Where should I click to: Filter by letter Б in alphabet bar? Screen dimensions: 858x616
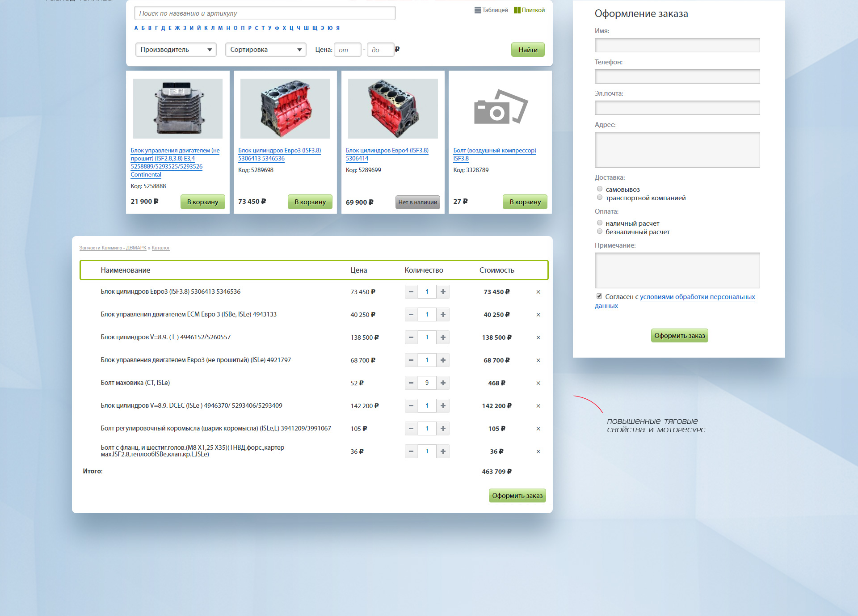point(143,28)
